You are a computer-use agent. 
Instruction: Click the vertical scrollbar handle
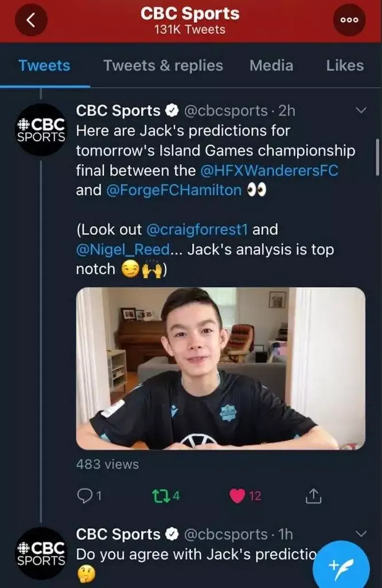(x=377, y=156)
